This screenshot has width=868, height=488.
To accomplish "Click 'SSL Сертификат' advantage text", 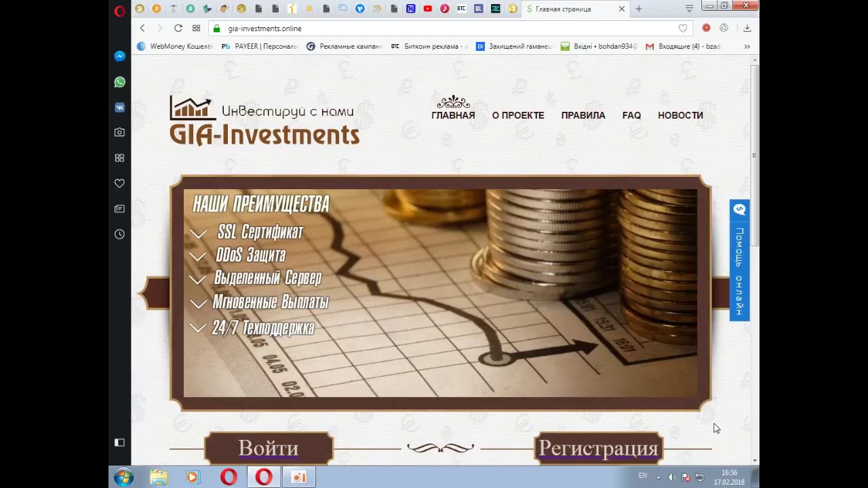I will [x=260, y=232].
